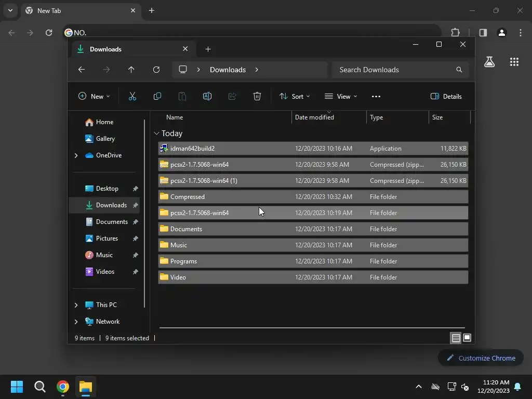Toggle Chrome side panel icon
This screenshot has height=399, width=532.
click(x=483, y=33)
